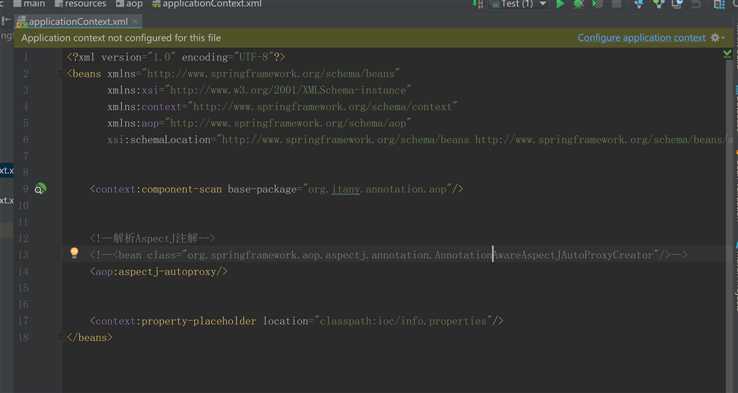Click the aop breadcrumb folder
The image size is (738, 393).
tap(129, 4)
